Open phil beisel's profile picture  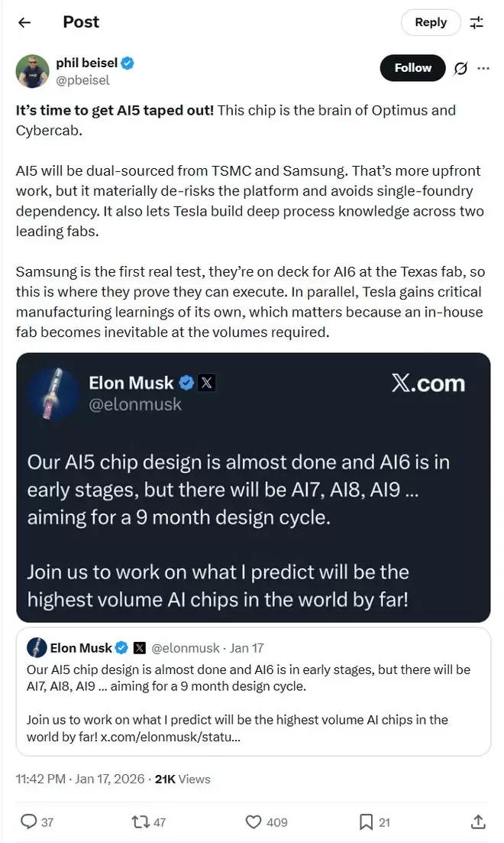click(33, 71)
